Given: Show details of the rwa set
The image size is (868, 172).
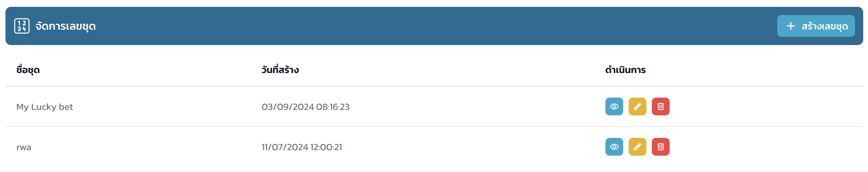Looking at the screenshot, I should 614,147.
